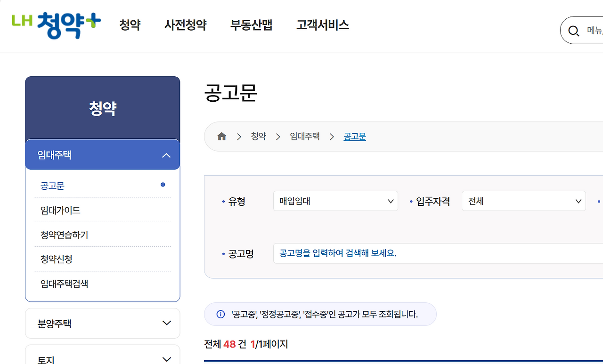Open the 사전청약 top menu

pos(186,25)
